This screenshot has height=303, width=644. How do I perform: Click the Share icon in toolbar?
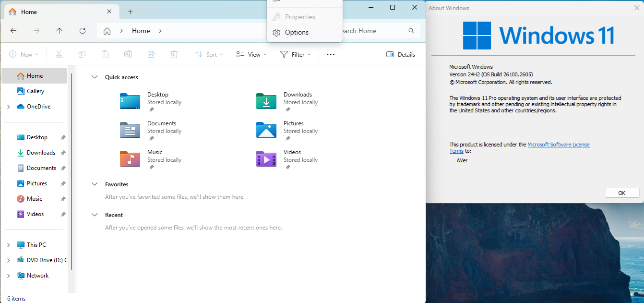(151, 55)
